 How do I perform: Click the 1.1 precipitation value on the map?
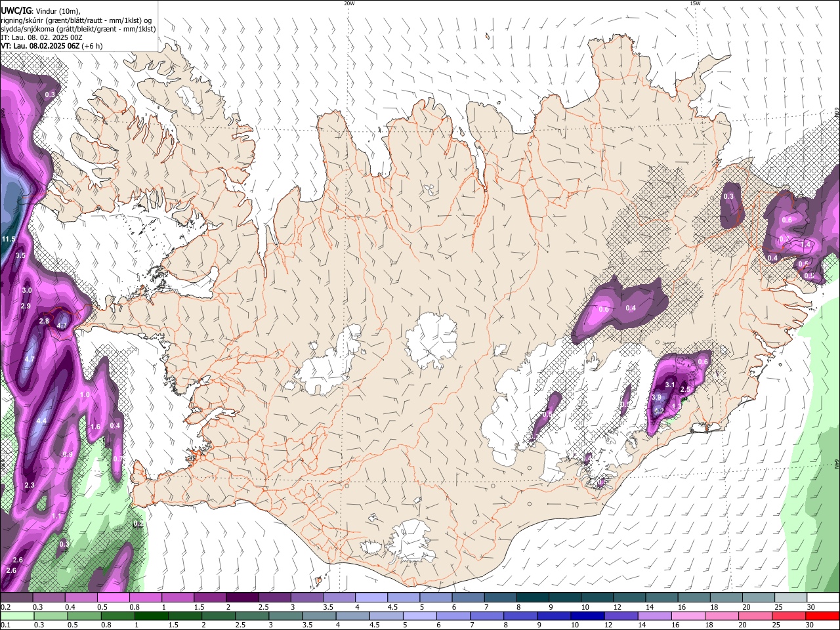pos(56,516)
